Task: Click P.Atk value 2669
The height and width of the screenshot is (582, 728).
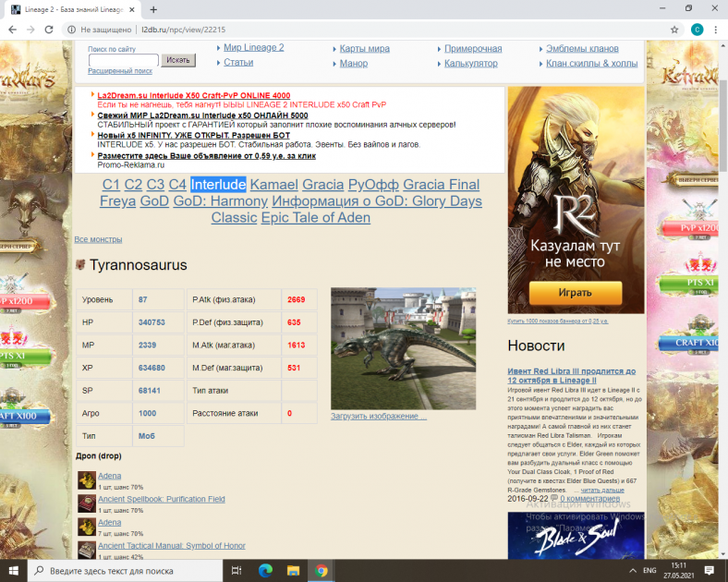Action: 297,299
